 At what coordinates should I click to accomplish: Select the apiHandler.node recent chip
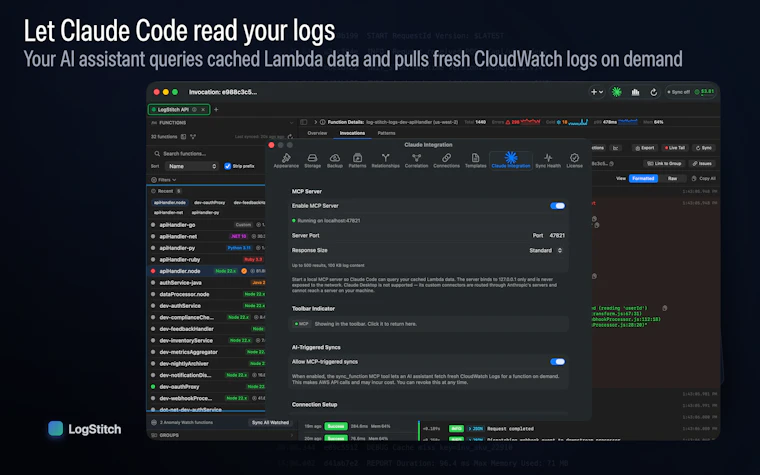(170, 203)
